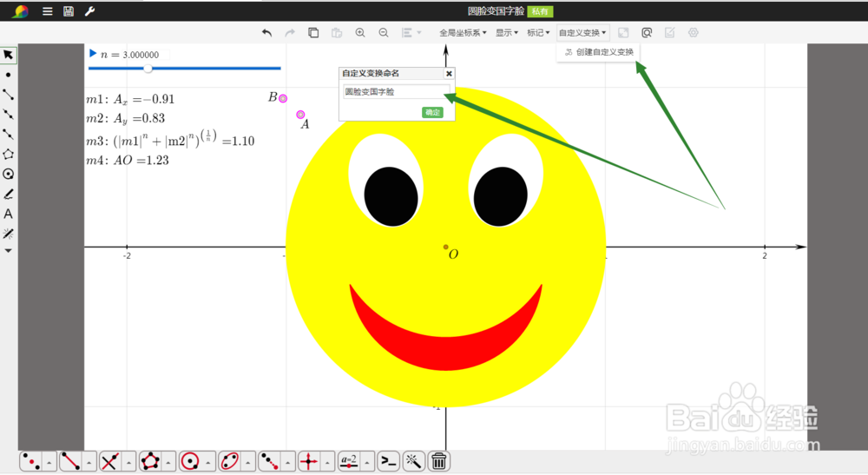Click the fullscreen expand icon
This screenshot has width=868, height=475.
(x=623, y=33)
